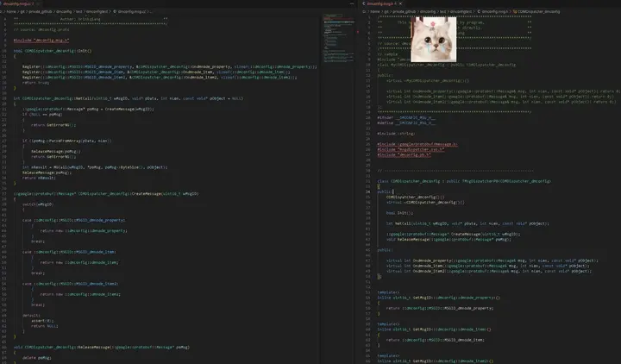Expand the COMDispatcher_dmconfig breadcrumb symbol
The image size is (621, 364).
[x=538, y=12]
